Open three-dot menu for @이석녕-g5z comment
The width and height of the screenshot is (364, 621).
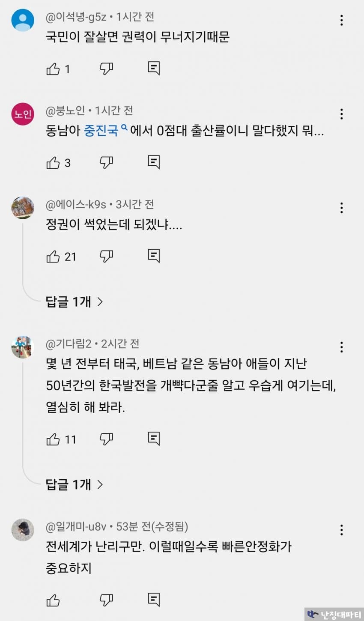coord(341,20)
